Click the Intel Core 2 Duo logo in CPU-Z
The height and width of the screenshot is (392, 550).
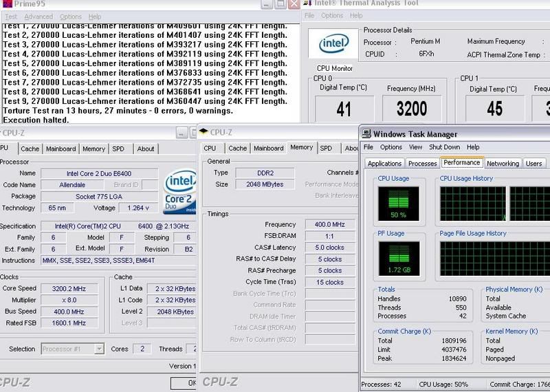(180, 191)
